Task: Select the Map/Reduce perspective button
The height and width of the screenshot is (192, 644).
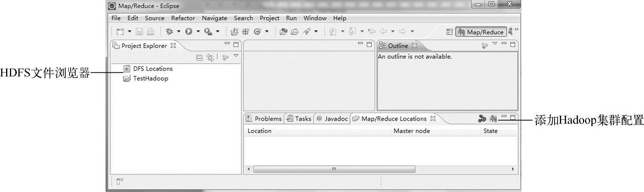Action: coord(481,32)
